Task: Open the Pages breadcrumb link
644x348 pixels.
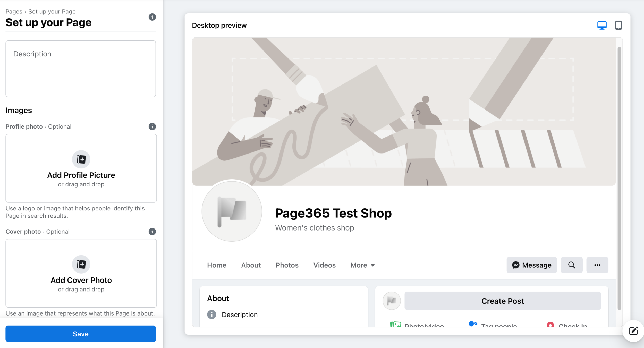Action: coord(13,11)
